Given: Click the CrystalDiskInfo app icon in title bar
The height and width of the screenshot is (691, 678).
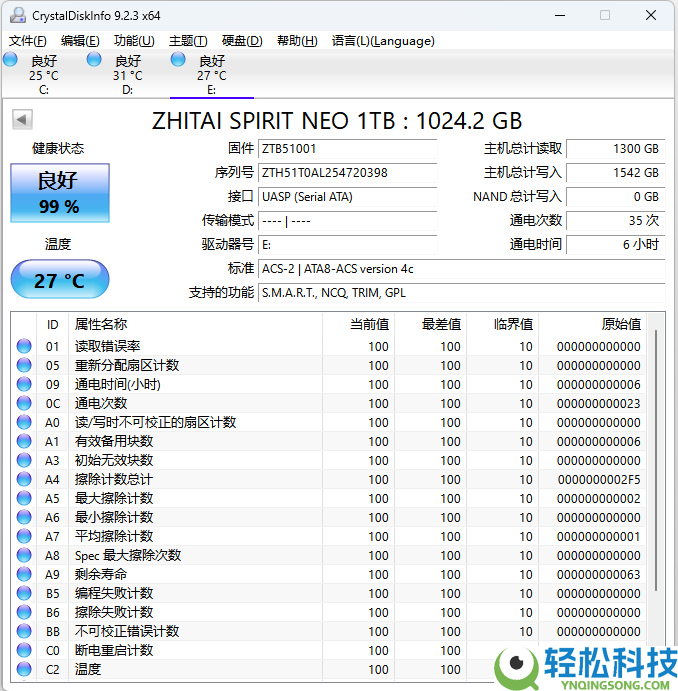Looking at the screenshot, I should coord(18,15).
